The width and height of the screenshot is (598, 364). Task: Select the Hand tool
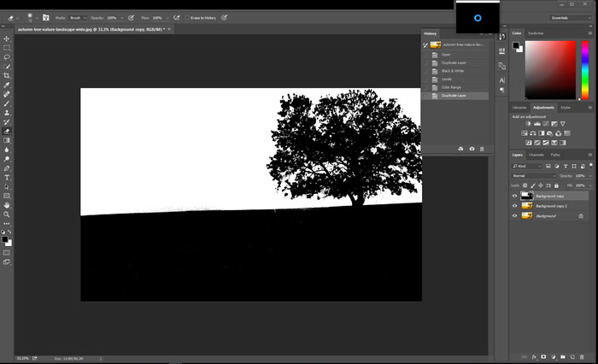coord(7,205)
